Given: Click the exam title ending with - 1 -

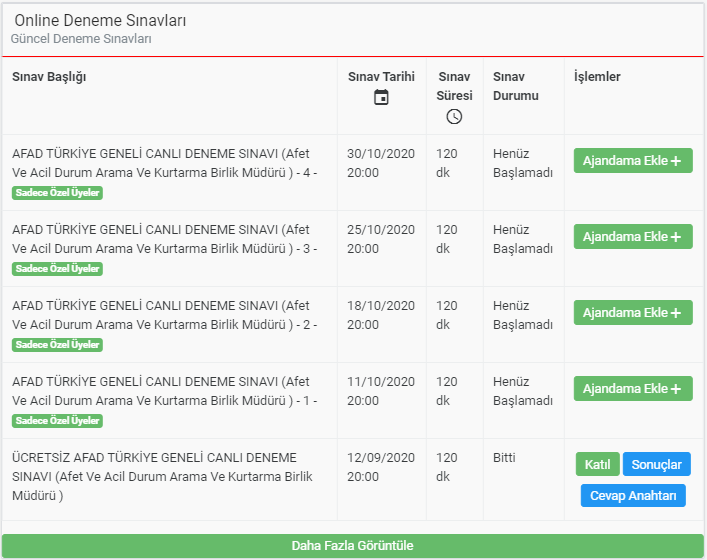Looking at the screenshot, I should pyautogui.click(x=165, y=391).
